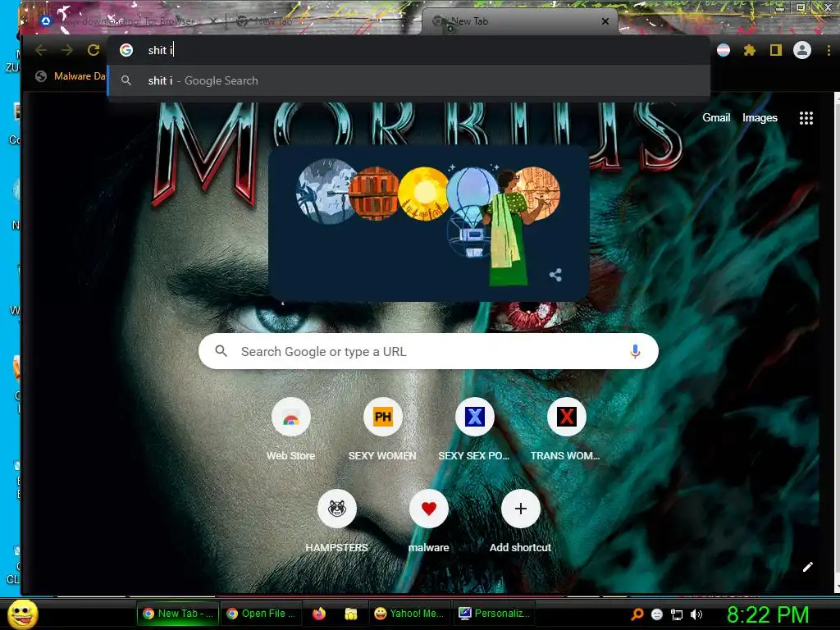
Task: Click the smiley face tray icon
Action: click(657, 614)
